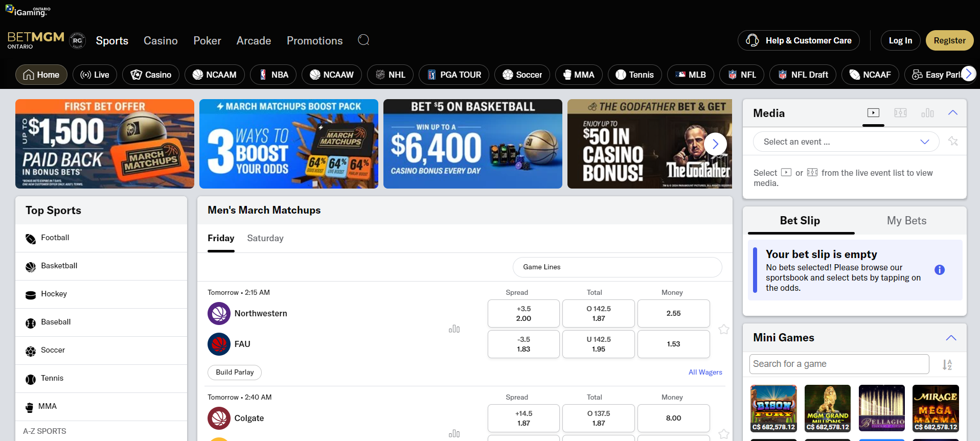Image resolution: width=980 pixels, height=441 pixels.
Task: Favorite the selected media event star
Action: (953, 141)
